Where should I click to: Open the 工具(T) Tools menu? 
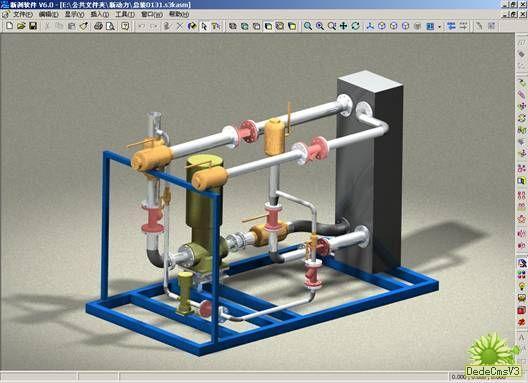click(125, 14)
